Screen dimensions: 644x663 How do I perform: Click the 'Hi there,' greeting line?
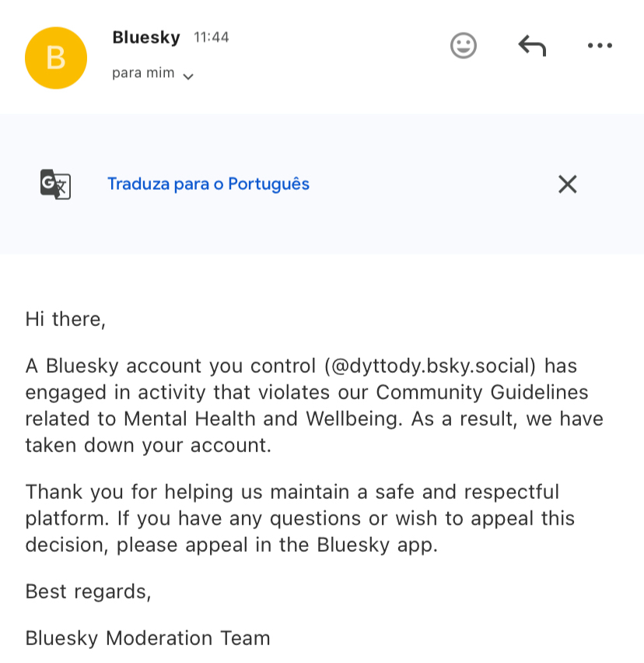point(65,319)
